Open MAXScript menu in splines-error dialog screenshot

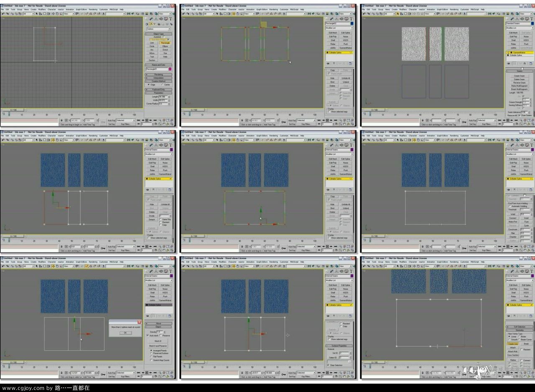(114, 262)
